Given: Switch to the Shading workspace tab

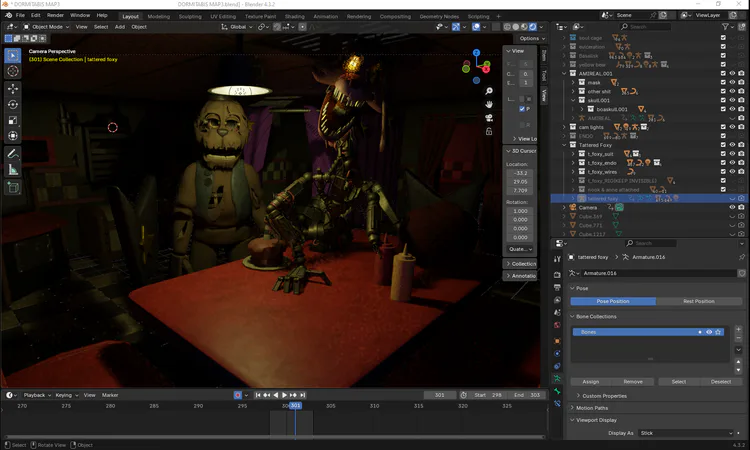Looking at the screenshot, I should pyautogui.click(x=295, y=16).
